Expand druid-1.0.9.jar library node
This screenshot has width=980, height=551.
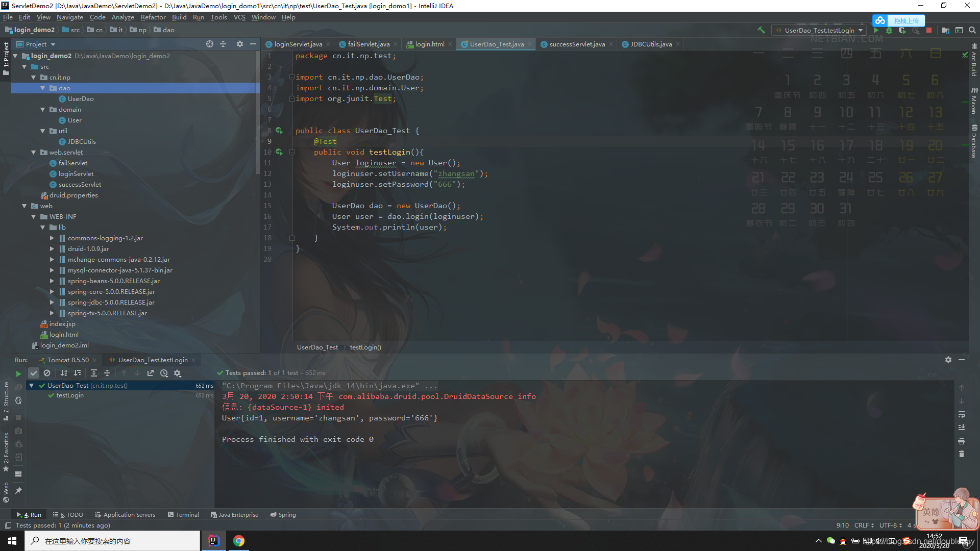coord(52,249)
